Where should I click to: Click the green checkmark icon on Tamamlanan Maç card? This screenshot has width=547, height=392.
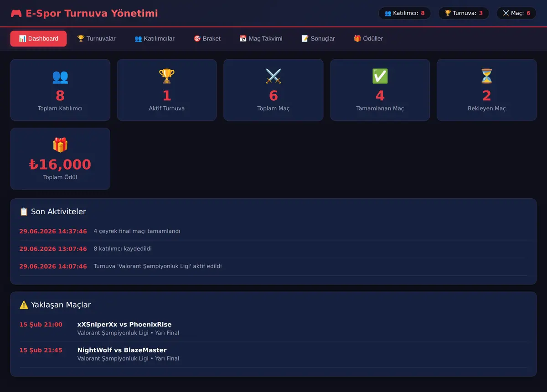[380, 76]
